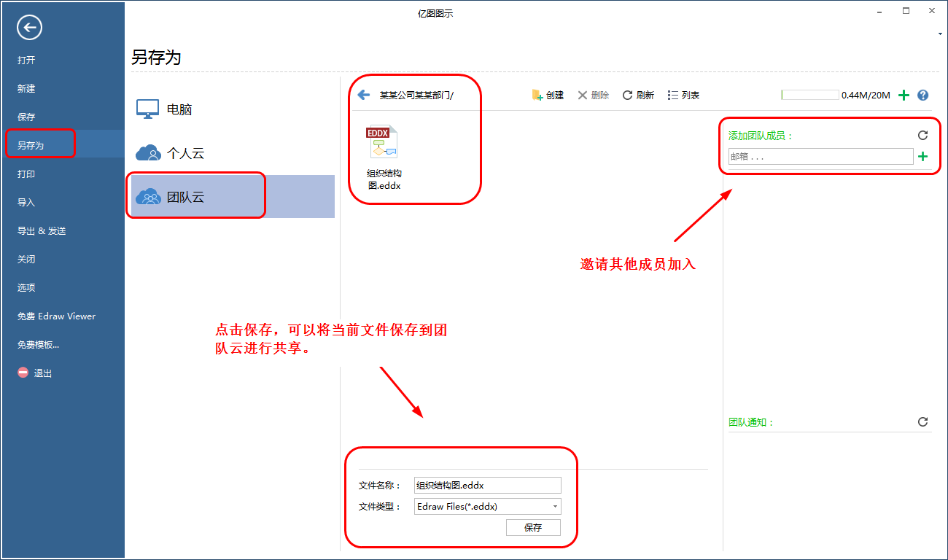Click the 添加团队成员 label

pos(761,136)
